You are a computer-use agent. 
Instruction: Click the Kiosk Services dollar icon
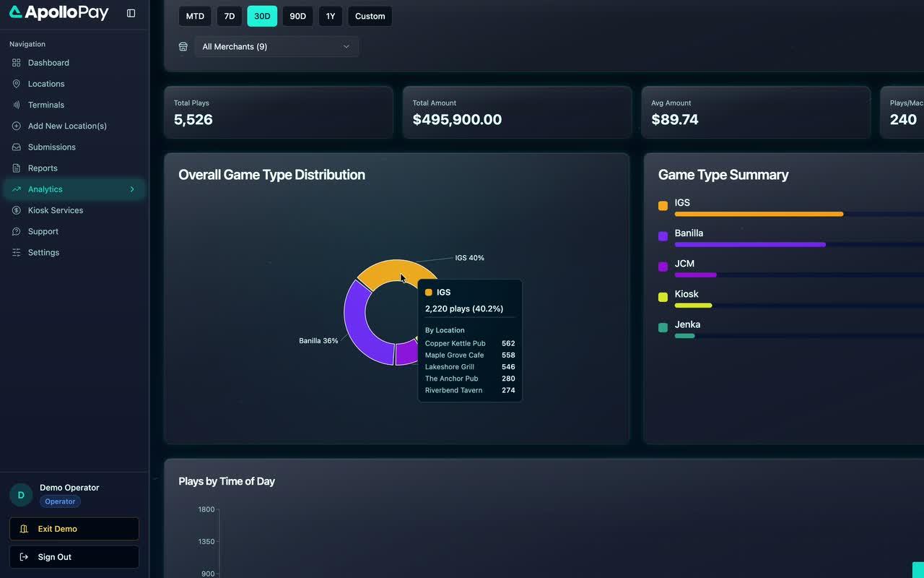pyautogui.click(x=17, y=210)
